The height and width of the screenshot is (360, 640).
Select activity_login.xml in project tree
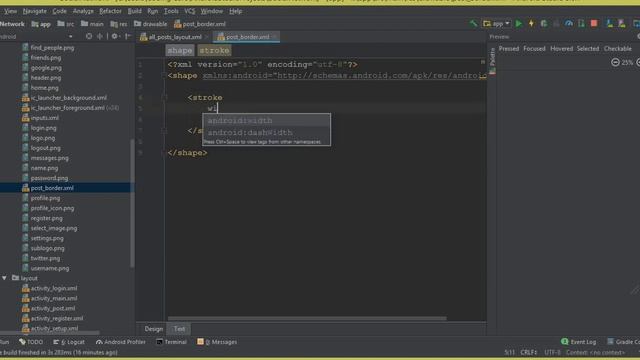tap(53, 288)
